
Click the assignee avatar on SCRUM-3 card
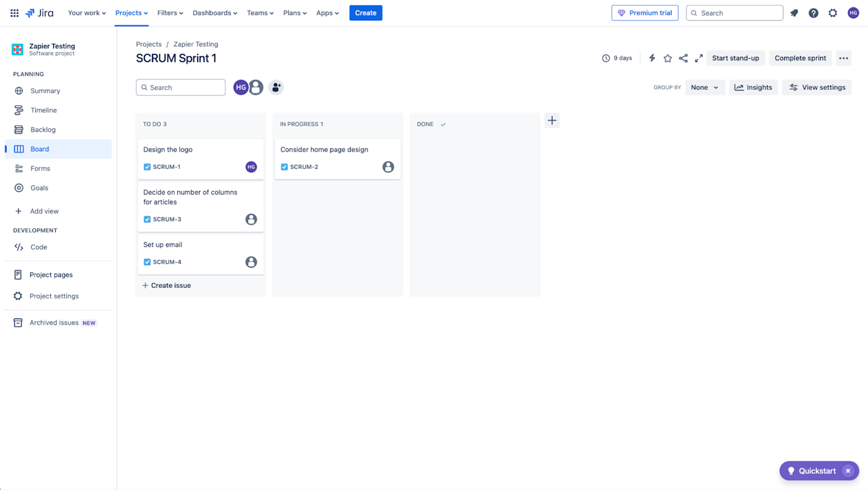coord(251,219)
